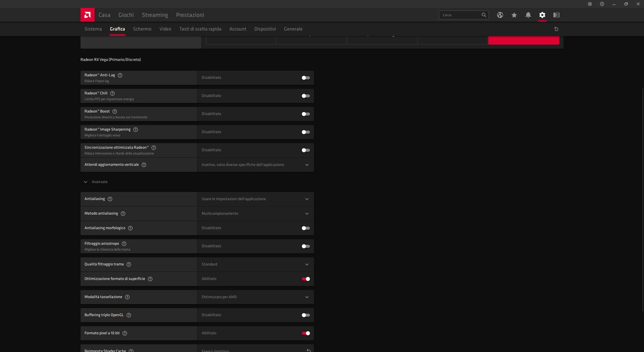Screen dimensions: 644x352
Task: Show help for Formato pixel a 10 bit
Action: coord(125,333)
